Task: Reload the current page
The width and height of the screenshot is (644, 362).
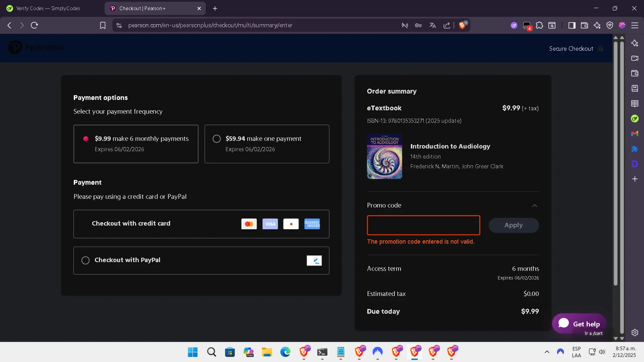Action: pos(34,25)
